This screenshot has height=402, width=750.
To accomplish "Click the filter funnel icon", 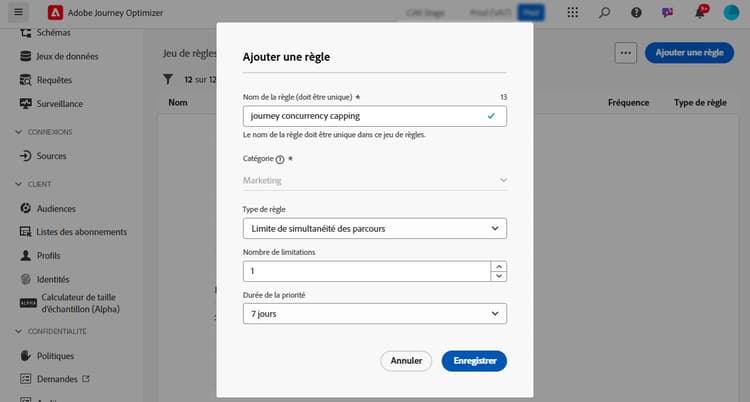I will click(168, 79).
